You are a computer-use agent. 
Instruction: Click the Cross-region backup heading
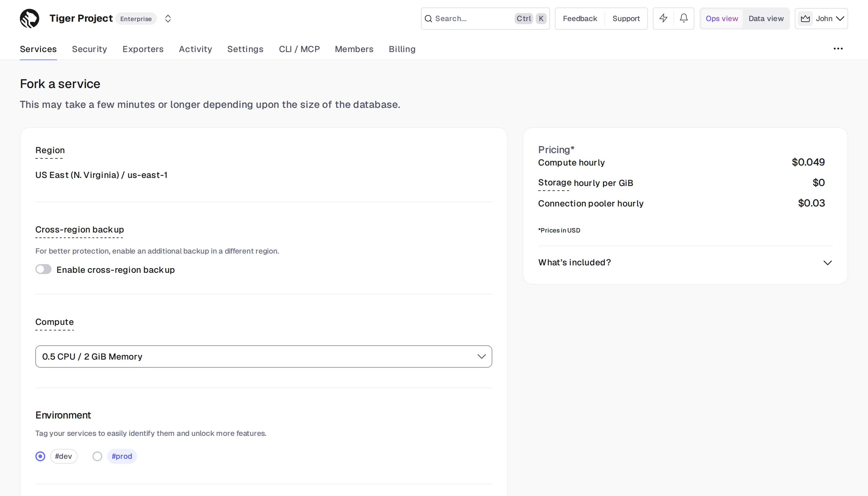(x=79, y=230)
